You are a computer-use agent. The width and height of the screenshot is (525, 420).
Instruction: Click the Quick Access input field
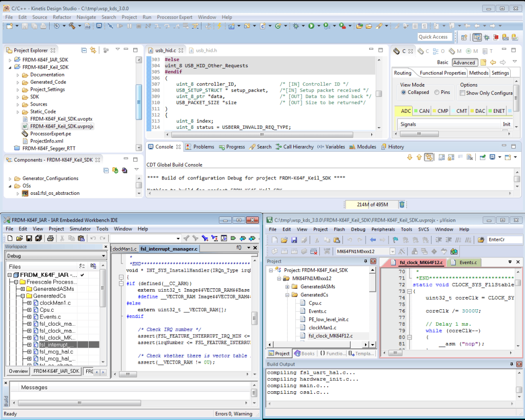click(435, 37)
